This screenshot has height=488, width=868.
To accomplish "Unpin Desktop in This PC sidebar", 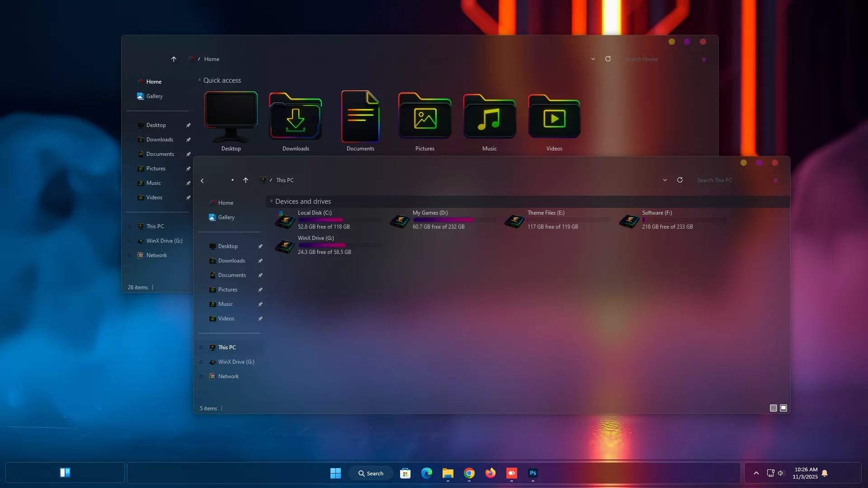I will pos(260,246).
